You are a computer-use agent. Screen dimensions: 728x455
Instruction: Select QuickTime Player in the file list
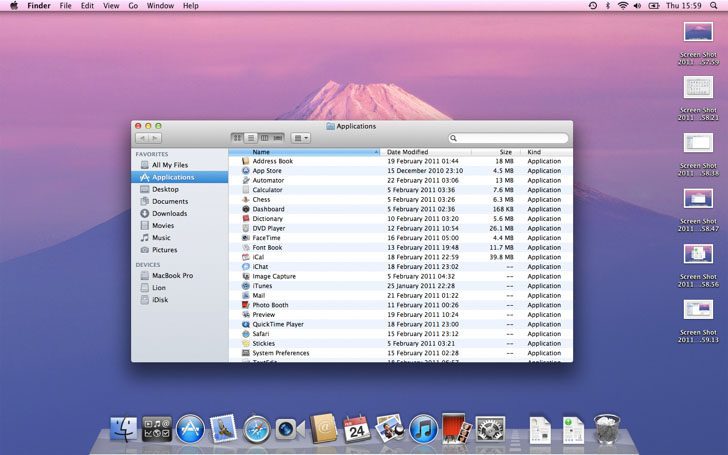pos(401,324)
